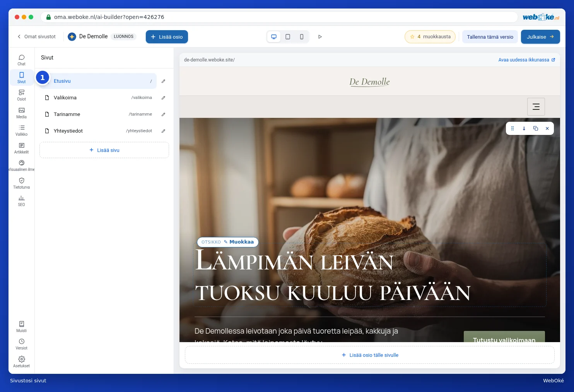Select the Valikoima page

click(x=98, y=98)
